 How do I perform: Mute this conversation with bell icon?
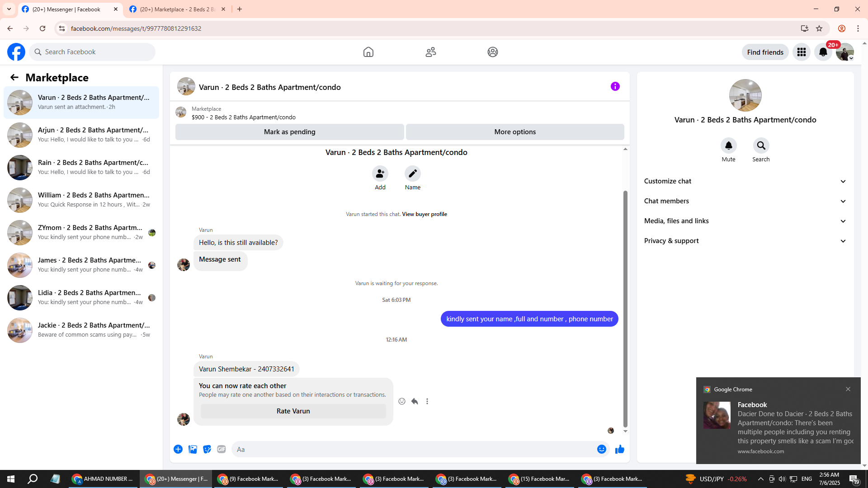(728, 145)
